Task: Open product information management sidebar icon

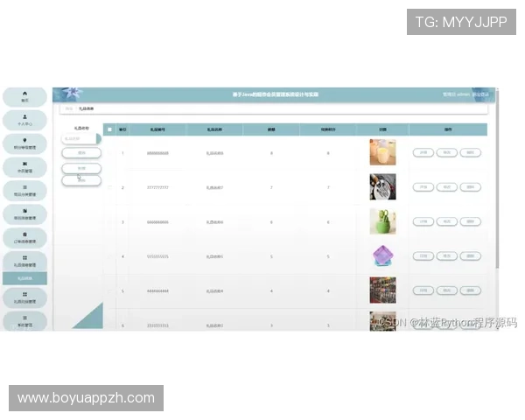Action: coord(24,211)
